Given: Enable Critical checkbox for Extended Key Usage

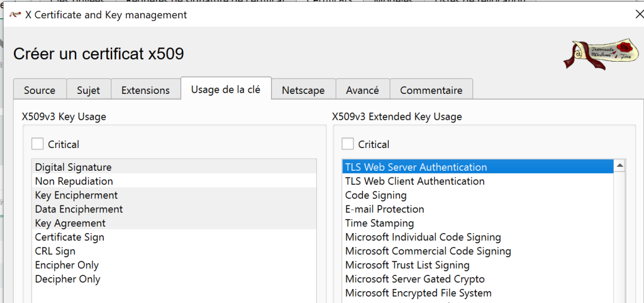Looking at the screenshot, I should [348, 144].
